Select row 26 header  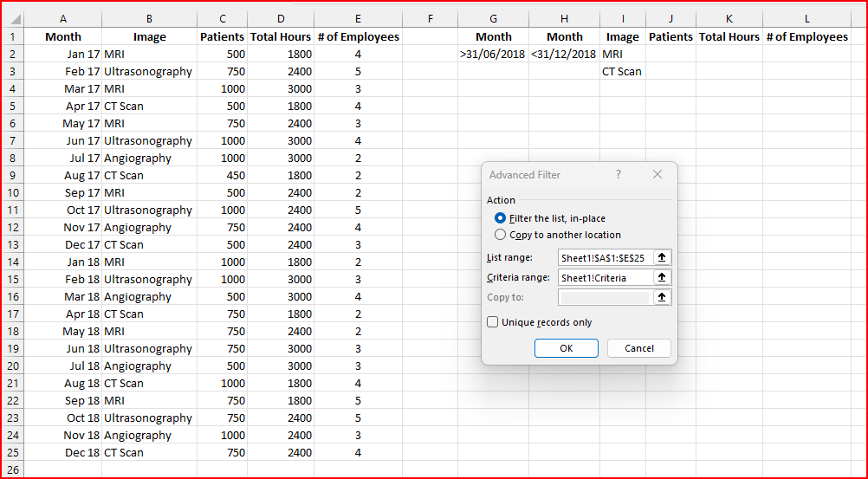point(13,470)
